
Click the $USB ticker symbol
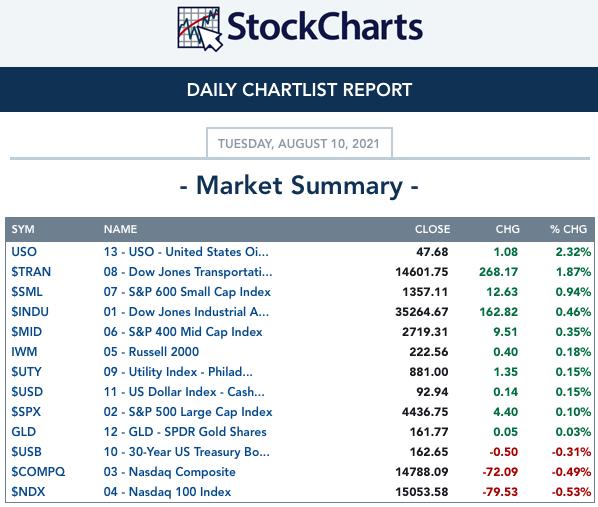(26, 452)
